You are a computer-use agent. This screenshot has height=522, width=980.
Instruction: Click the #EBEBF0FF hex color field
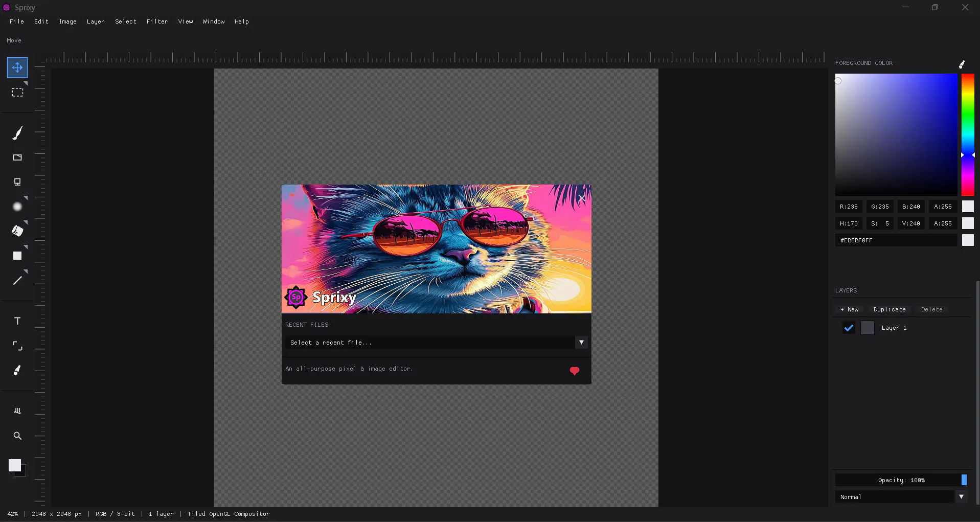[x=896, y=240]
